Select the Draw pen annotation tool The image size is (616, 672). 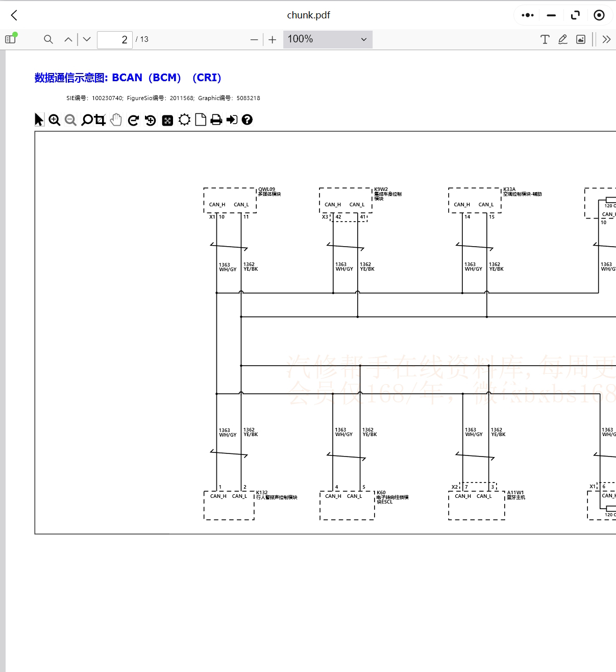click(562, 39)
